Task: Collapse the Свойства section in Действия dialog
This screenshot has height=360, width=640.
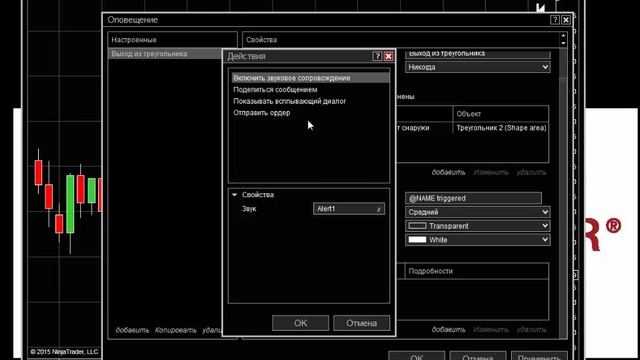Action: 235,195
